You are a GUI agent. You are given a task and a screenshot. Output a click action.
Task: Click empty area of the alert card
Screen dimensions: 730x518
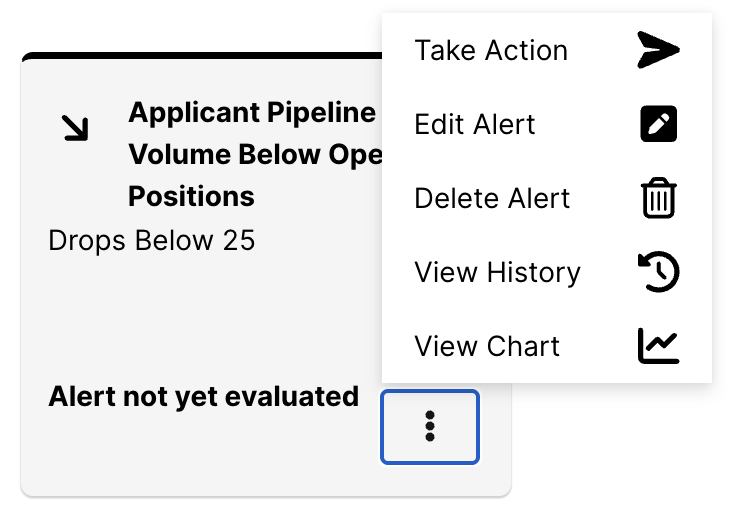pyautogui.click(x=200, y=320)
